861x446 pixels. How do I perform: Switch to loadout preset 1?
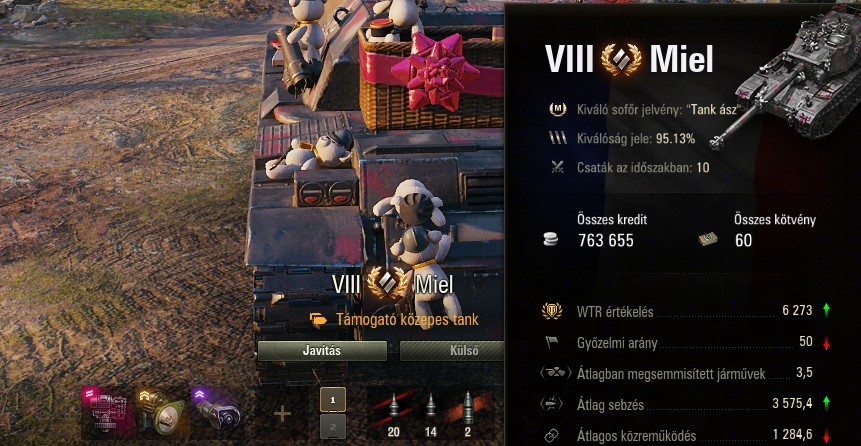(x=333, y=400)
